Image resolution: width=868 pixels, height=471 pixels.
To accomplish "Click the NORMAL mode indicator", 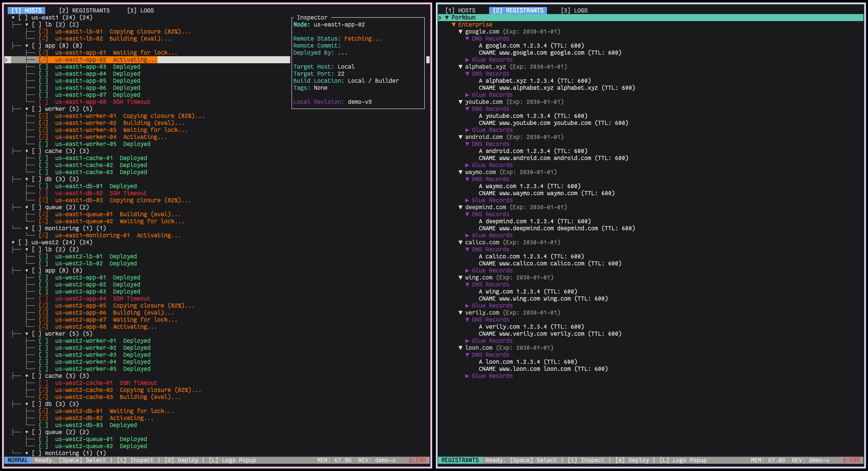I will (x=18, y=460).
